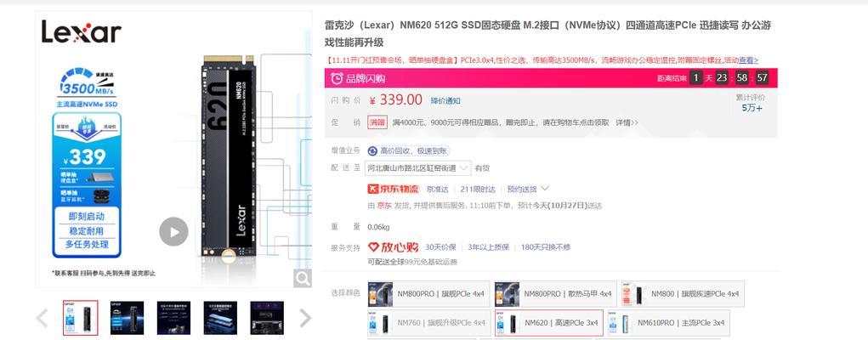
Task: Click 5万+ cumulative reviews count
Action: pyautogui.click(x=752, y=108)
